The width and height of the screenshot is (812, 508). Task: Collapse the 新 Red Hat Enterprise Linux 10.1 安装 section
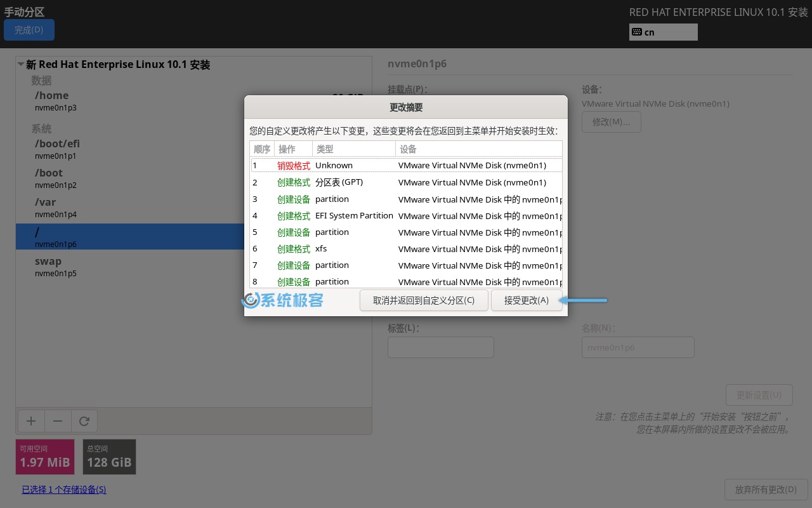point(21,63)
